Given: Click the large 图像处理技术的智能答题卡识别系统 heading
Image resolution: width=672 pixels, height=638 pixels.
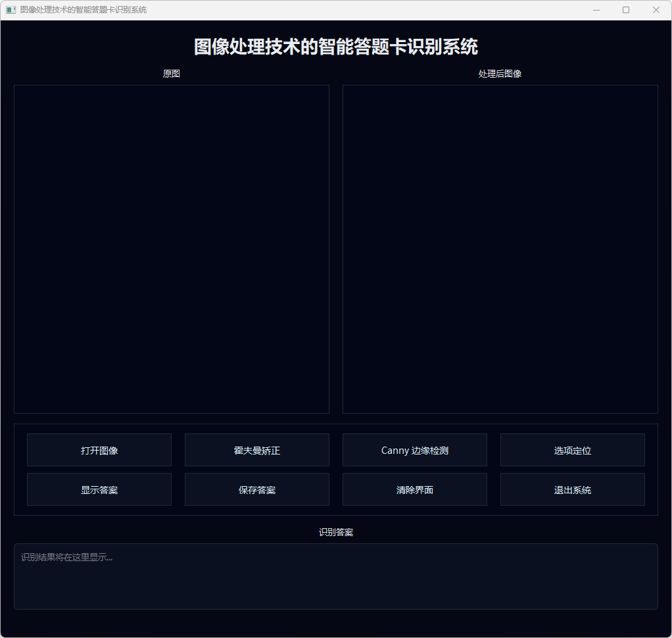Looking at the screenshot, I should (336, 47).
